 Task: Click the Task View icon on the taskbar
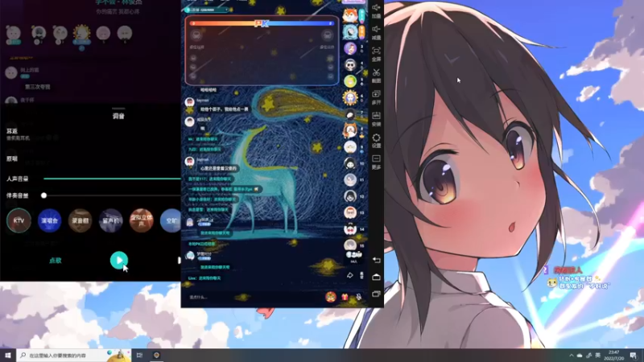coord(139,355)
